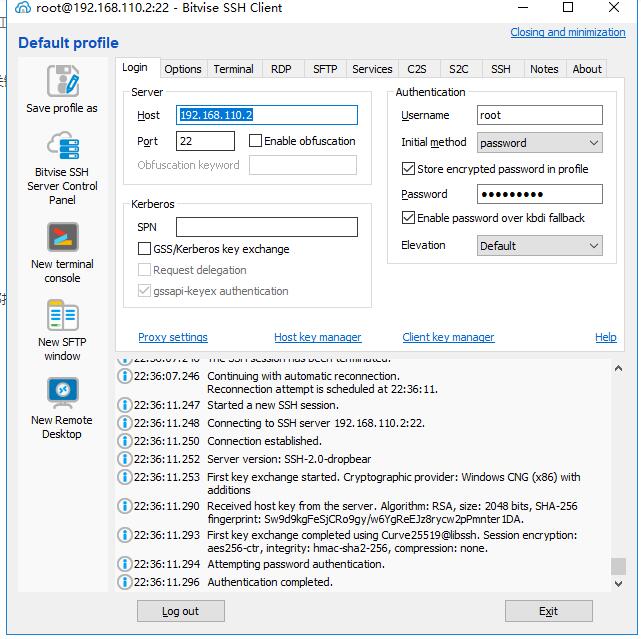Switch to the Terminal tab
The width and height of the screenshot is (641, 639).
(x=233, y=69)
